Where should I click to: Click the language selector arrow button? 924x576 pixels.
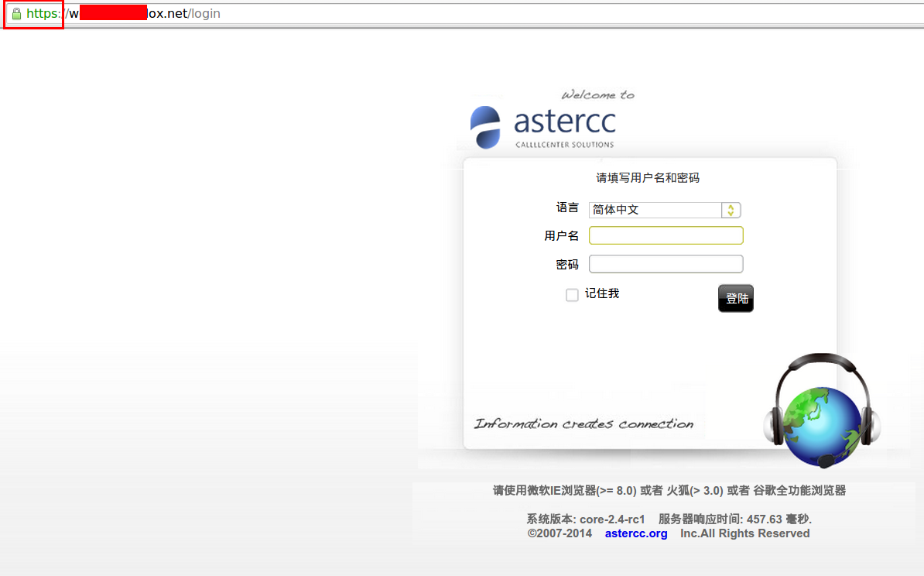pyautogui.click(x=731, y=210)
